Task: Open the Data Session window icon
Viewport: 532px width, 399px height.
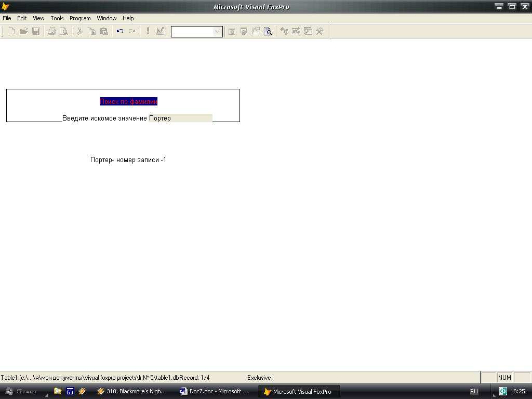Action: point(244,32)
